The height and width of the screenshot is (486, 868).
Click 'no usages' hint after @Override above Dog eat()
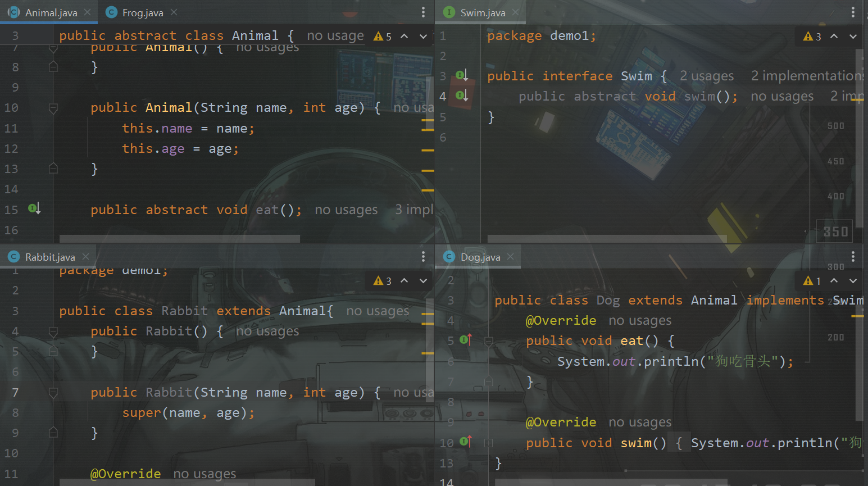tap(640, 320)
